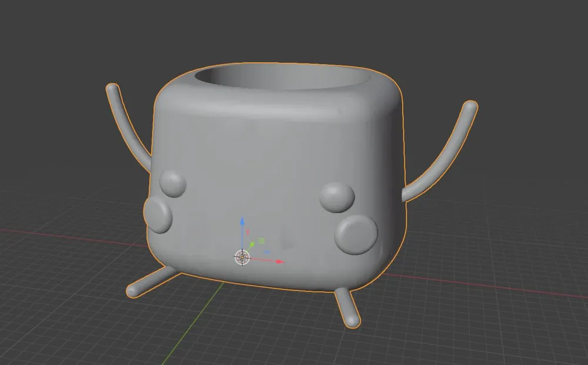Click the blue Z-axis arrow of the move gizmo
The height and width of the screenshot is (365, 588).
coord(242,223)
